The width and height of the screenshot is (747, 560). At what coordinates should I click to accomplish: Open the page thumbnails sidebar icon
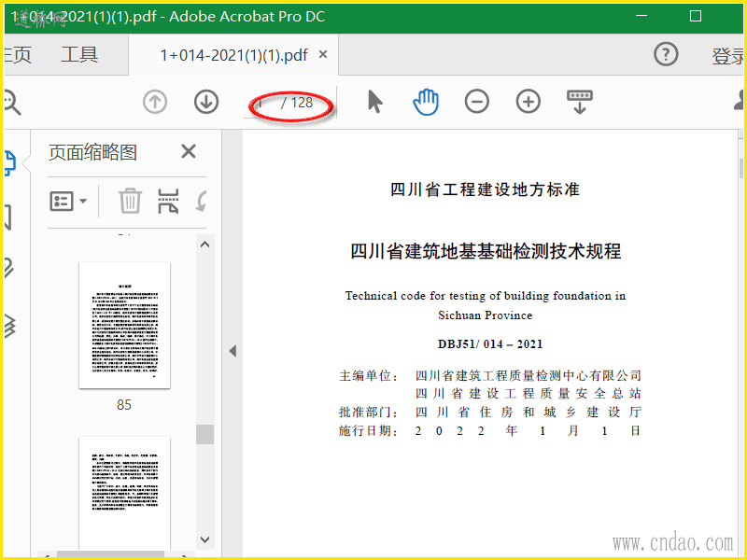pos(10,163)
